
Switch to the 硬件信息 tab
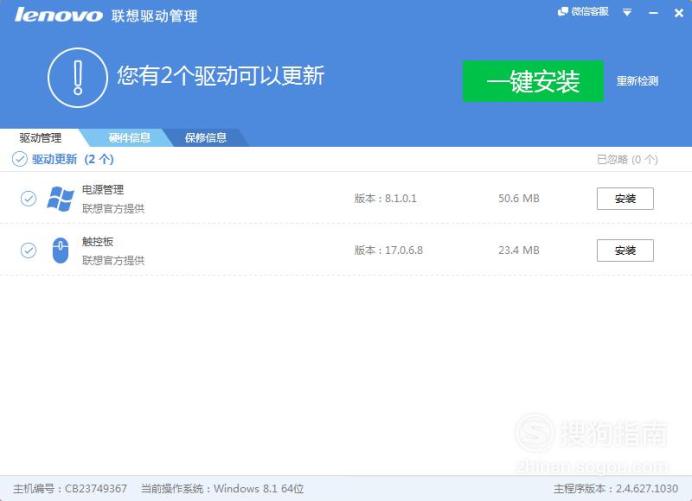129,138
